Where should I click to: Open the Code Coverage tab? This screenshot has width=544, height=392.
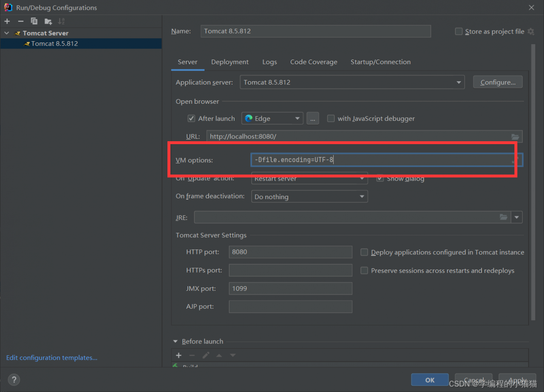tap(314, 62)
